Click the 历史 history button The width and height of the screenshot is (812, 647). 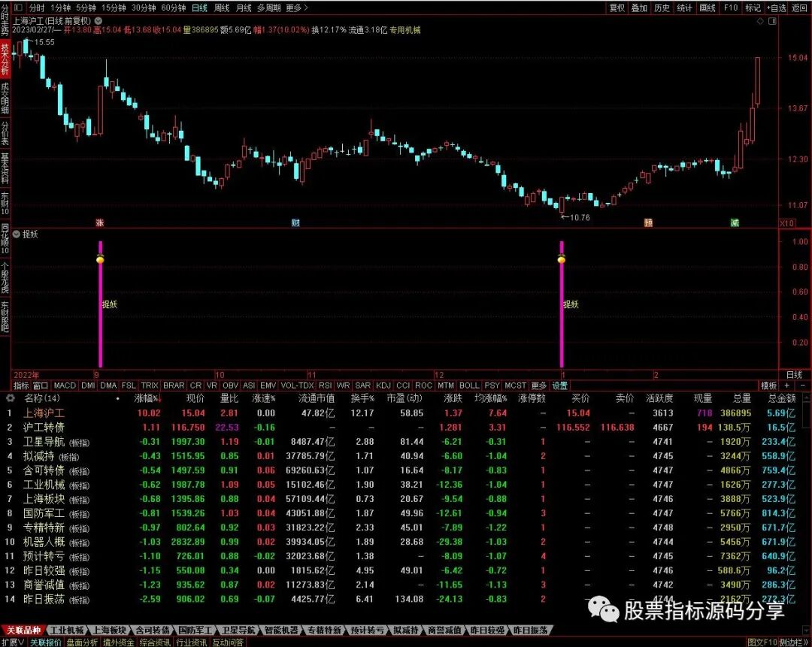(x=662, y=8)
